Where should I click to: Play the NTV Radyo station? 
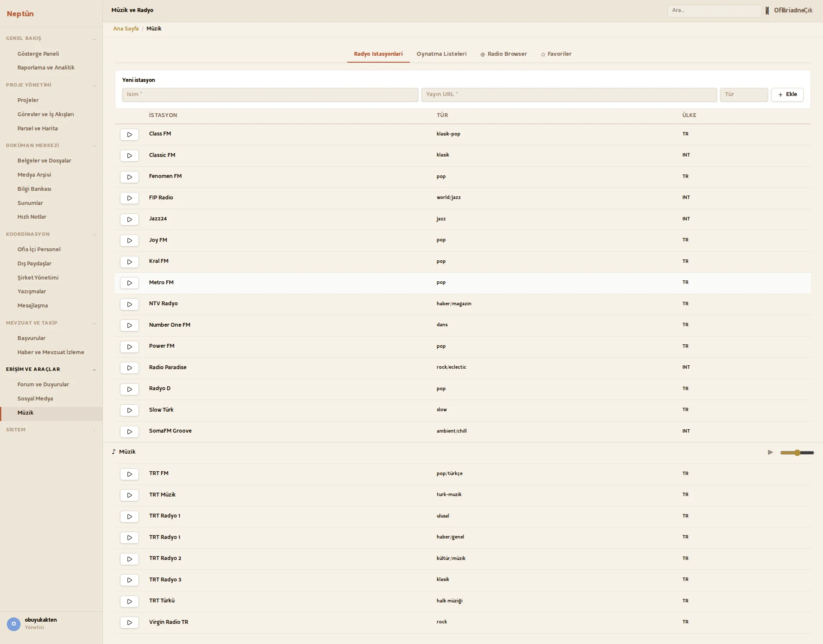(x=129, y=304)
